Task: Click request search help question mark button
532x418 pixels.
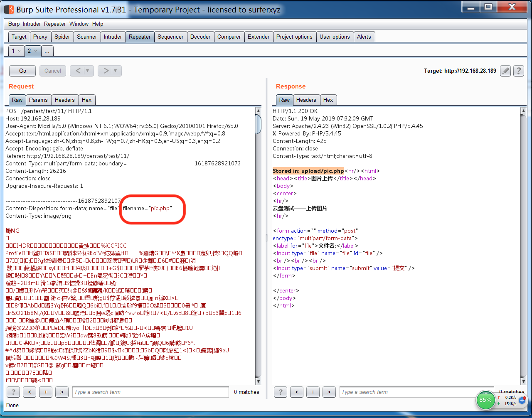Action: pyautogui.click(x=13, y=392)
